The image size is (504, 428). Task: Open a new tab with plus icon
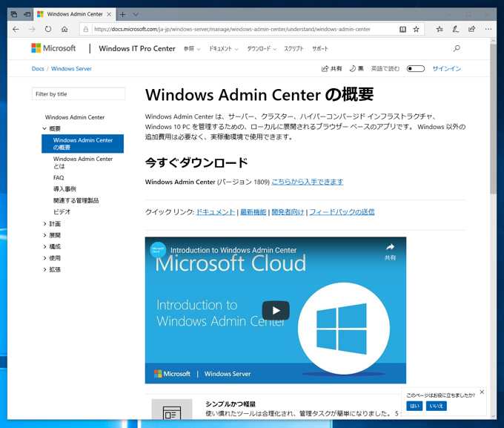122,14
